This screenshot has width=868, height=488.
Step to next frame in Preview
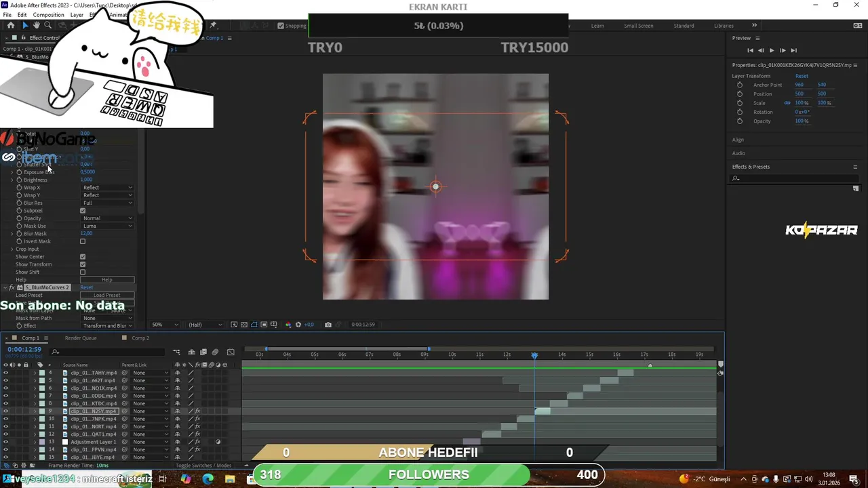pos(783,50)
